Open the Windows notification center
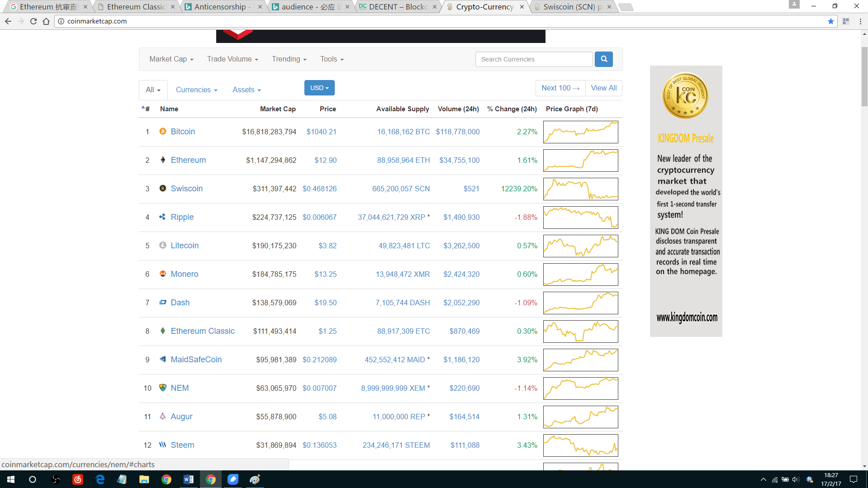Screen dimensions: 868x488 point(854,479)
